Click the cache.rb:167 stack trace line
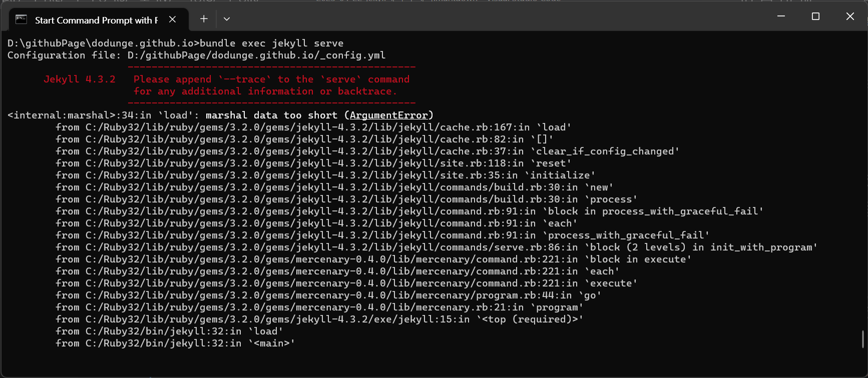Image resolution: width=868 pixels, height=378 pixels. click(x=313, y=127)
